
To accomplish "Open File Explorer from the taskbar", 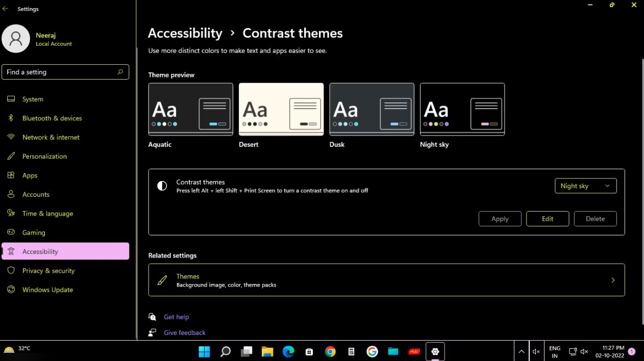I will pos(267,351).
